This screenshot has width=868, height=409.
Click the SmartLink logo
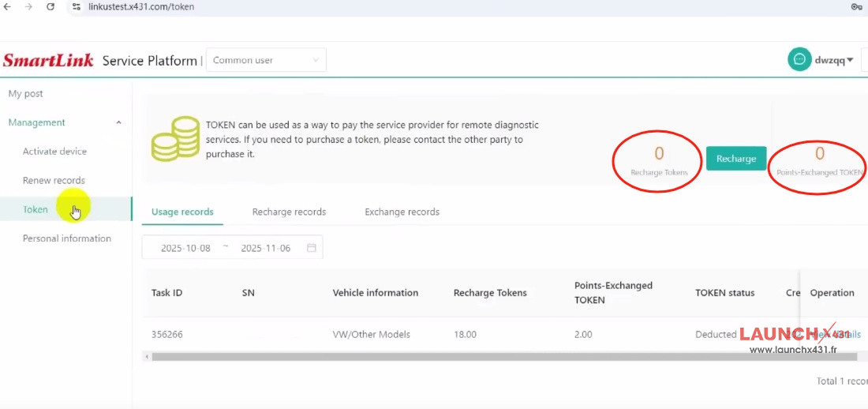pyautogui.click(x=48, y=60)
